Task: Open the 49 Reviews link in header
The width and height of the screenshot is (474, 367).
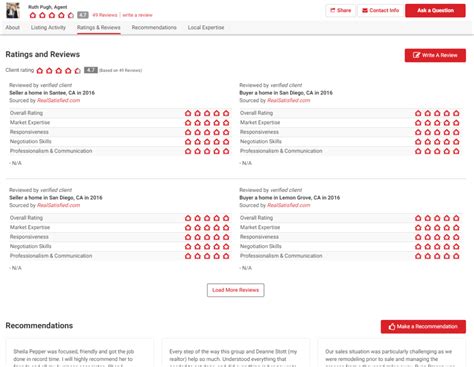Action: [x=105, y=15]
